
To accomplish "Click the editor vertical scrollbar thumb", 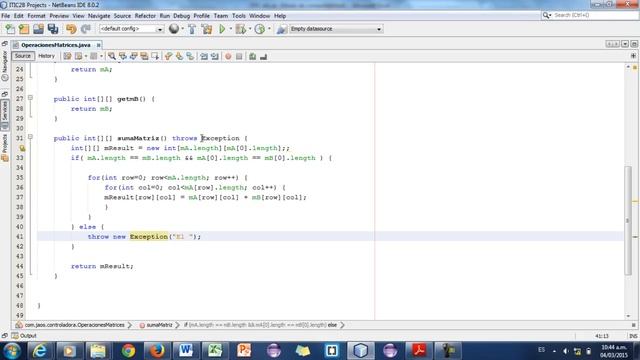I will (x=628, y=220).
